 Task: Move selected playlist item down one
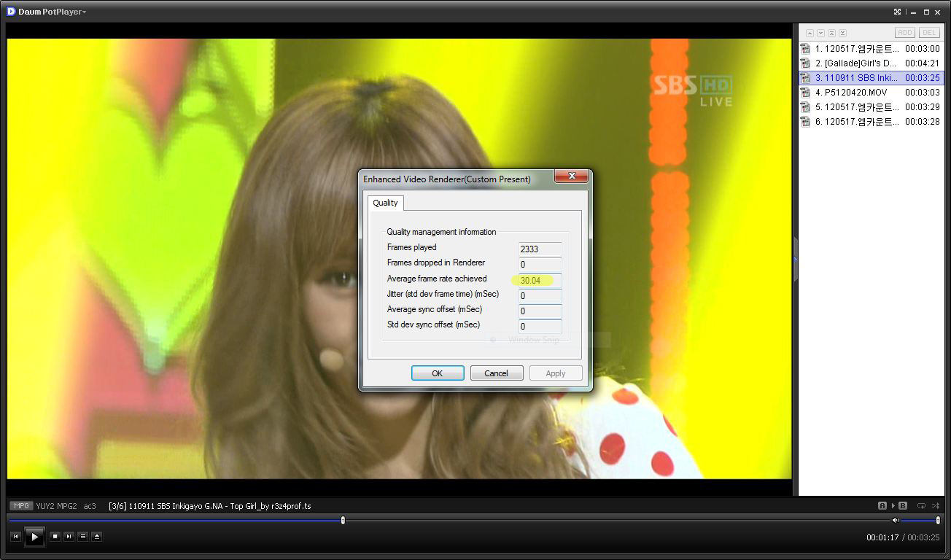820,33
